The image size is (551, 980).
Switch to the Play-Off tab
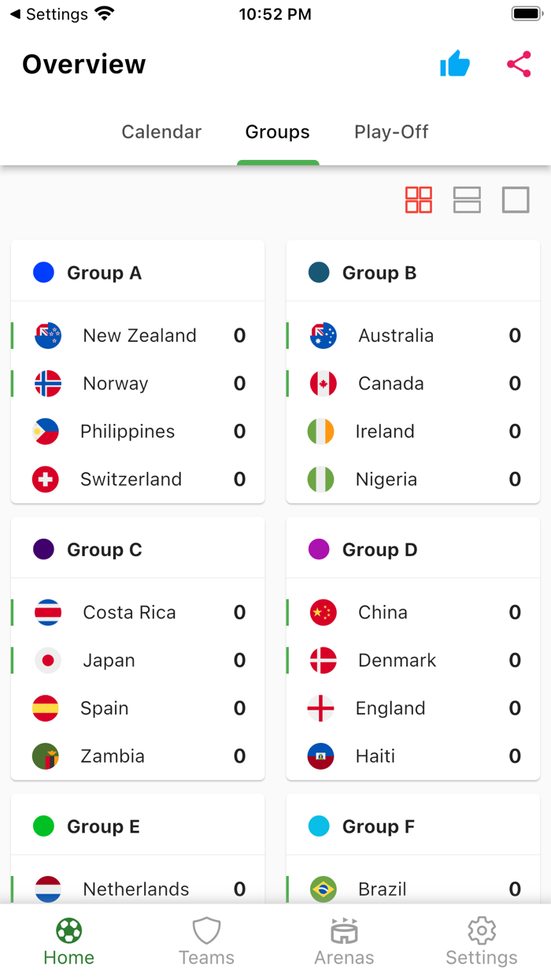[391, 132]
